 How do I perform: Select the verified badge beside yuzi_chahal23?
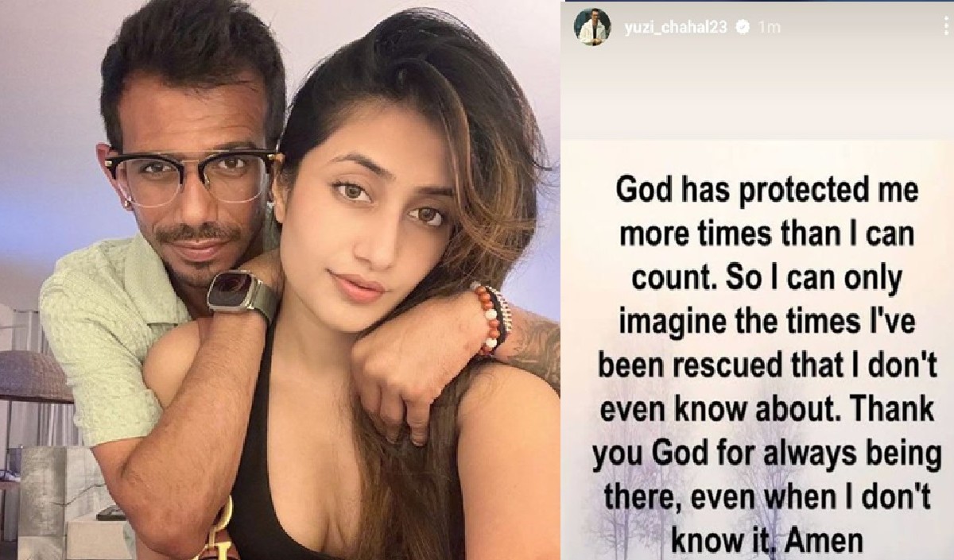pos(743,25)
